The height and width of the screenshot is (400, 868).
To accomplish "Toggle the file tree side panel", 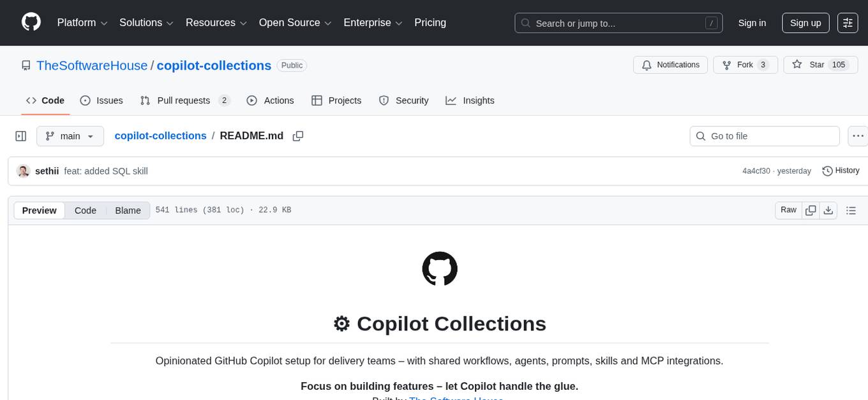I will point(20,135).
